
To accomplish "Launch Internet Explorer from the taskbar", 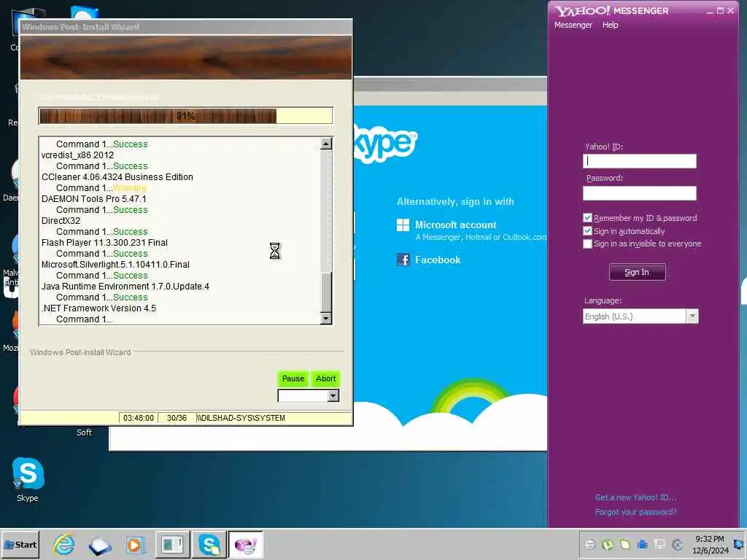I will (64, 545).
